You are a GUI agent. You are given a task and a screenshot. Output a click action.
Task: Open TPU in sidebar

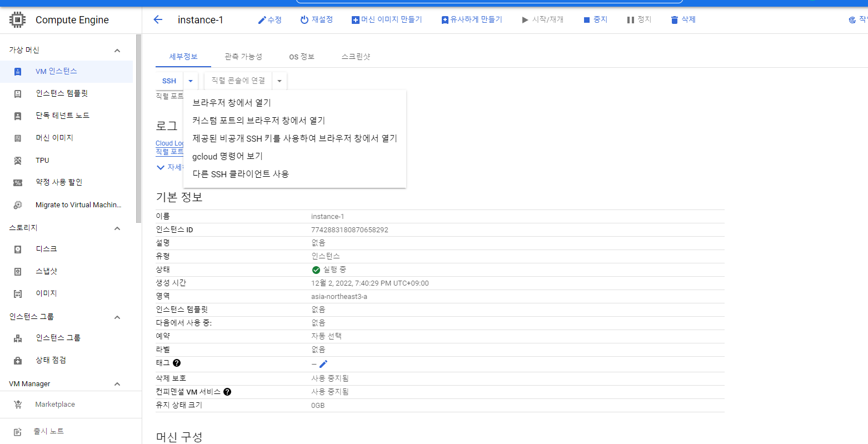point(67,161)
